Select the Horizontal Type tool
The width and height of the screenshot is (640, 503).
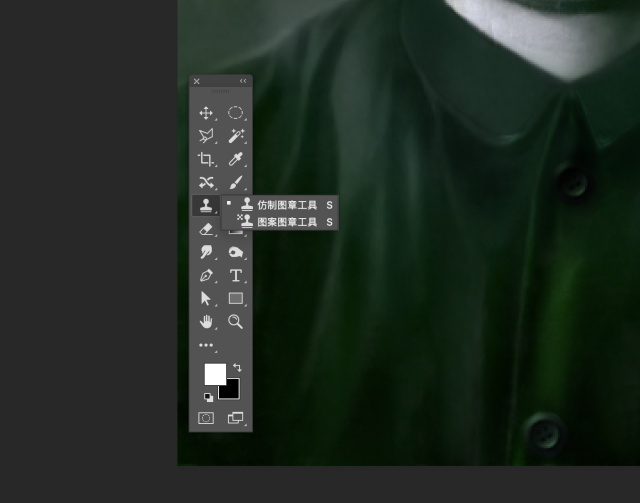236,275
